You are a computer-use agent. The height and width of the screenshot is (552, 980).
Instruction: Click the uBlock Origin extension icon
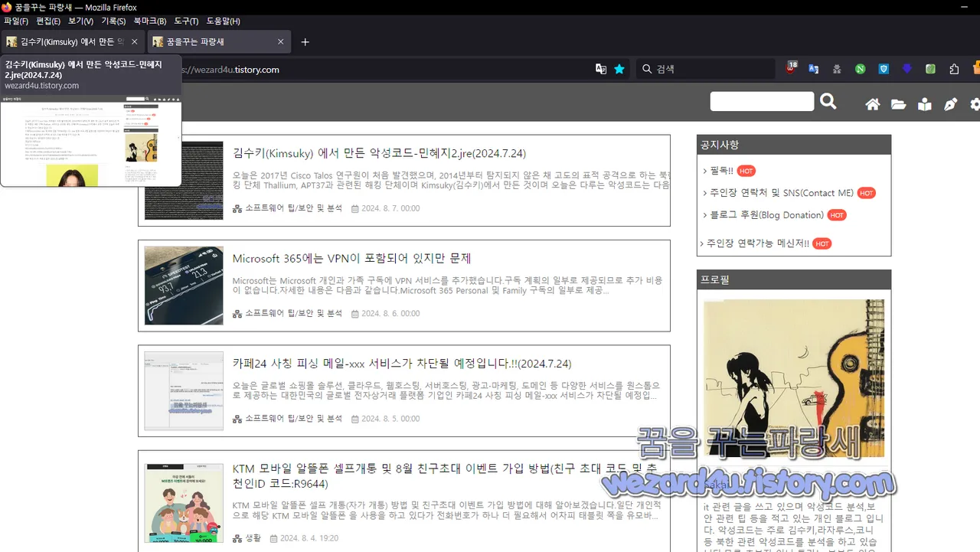tap(791, 69)
